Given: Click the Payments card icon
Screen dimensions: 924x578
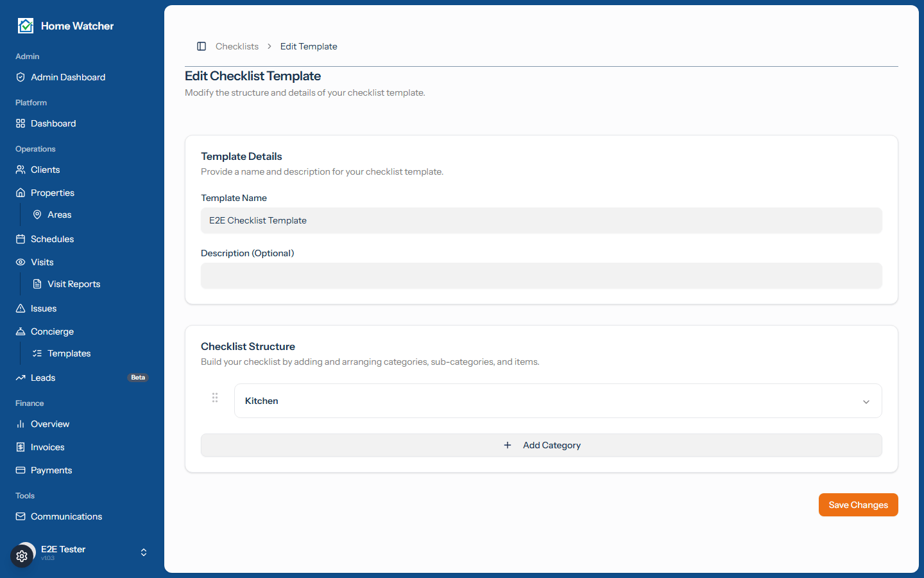Looking at the screenshot, I should click(21, 470).
